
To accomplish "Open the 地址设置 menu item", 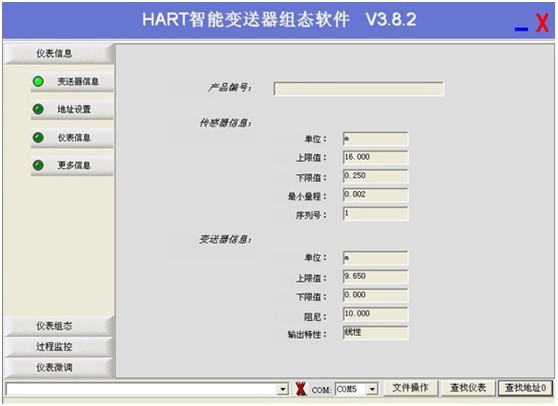I will click(72, 109).
